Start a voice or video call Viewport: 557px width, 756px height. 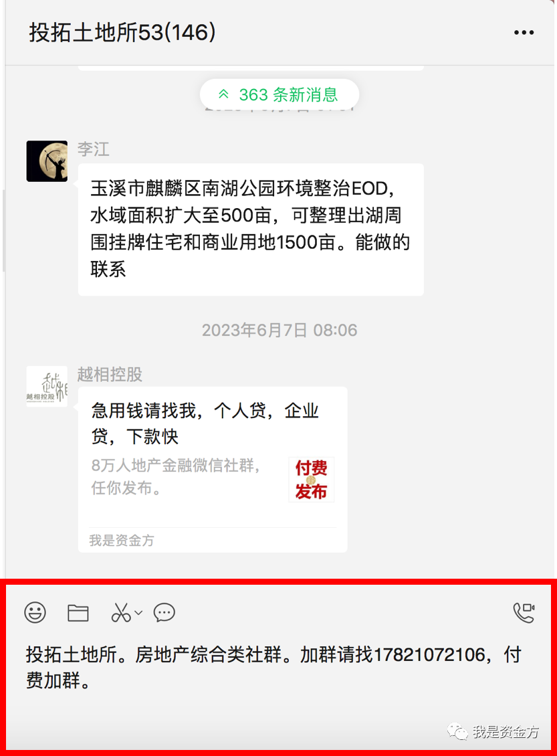pyautogui.click(x=524, y=613)
